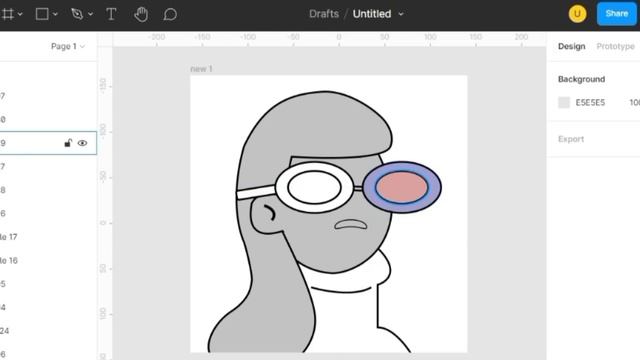The height and width of the screenshot is (360, 640).
Task: Open the Background color swatch
Action: 564,102
